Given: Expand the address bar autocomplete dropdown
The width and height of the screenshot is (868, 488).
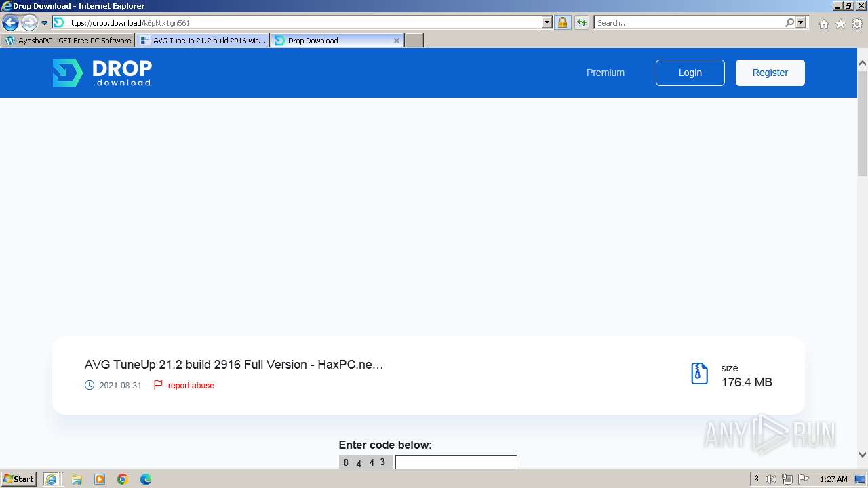Looking at the screenshot, I should (x=547, y=23).
